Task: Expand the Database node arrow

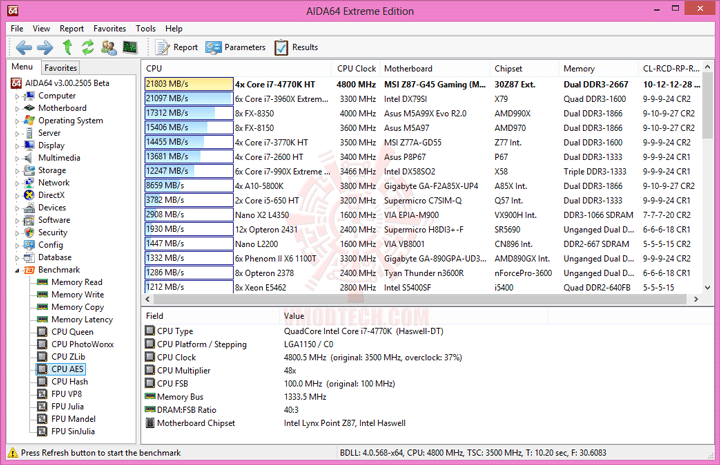Action: 17,258
